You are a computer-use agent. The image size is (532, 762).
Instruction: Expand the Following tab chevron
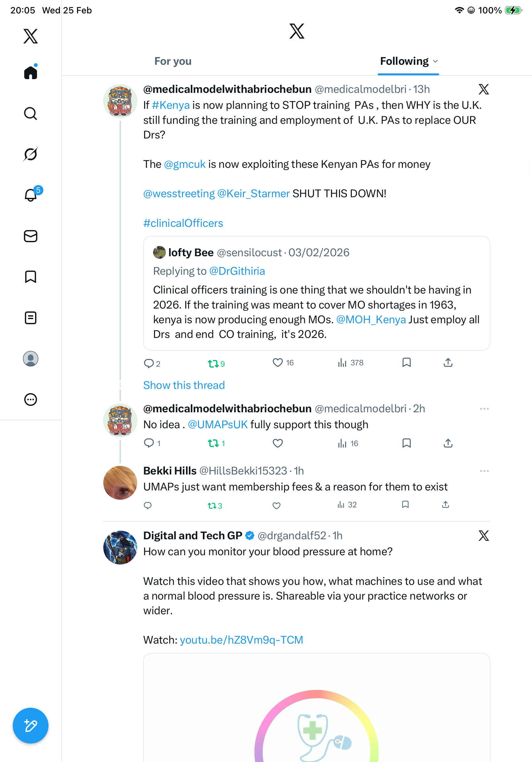point(435,61)
